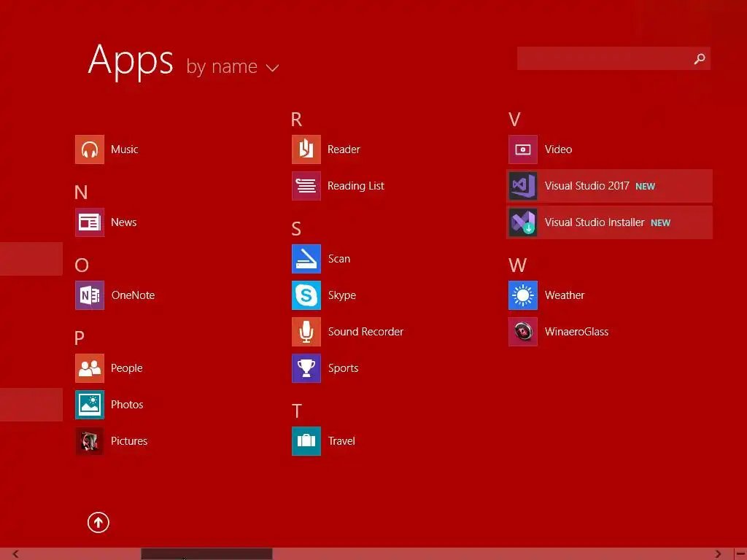Click the 'Visual Studio 2017' label text
The width and height of the screenshot is (747, 560).
point(587,186)
